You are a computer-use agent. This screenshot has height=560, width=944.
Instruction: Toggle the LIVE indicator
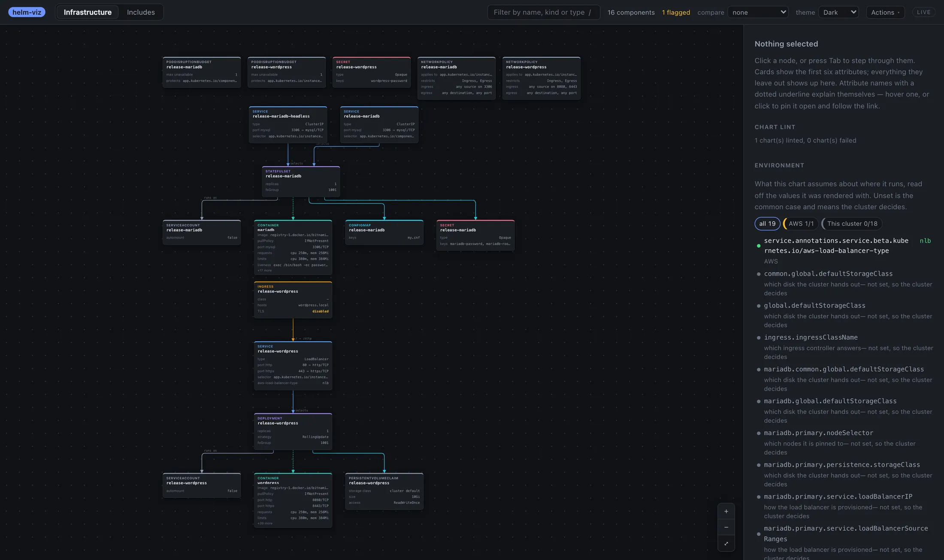click(x=923, y=12)
